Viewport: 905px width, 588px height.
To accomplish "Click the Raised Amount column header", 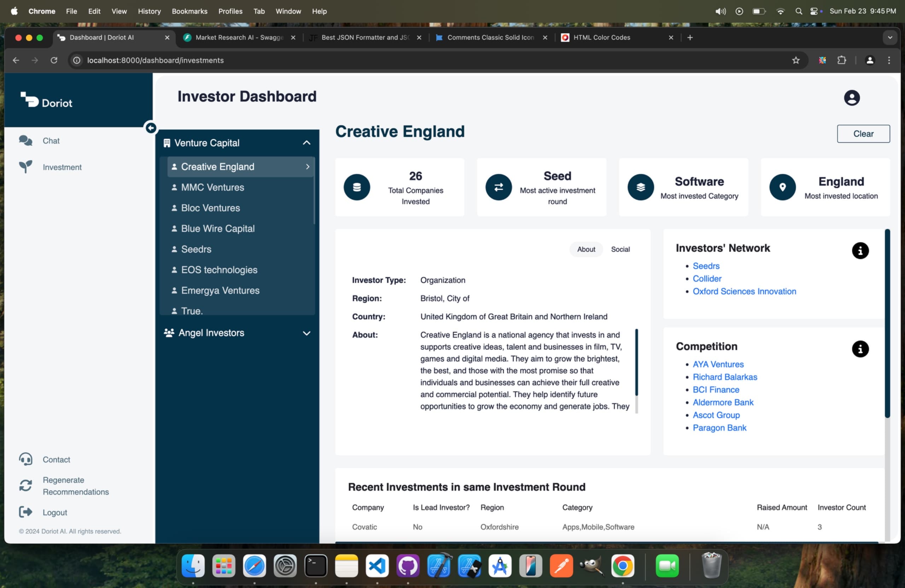I will (781, 507).
